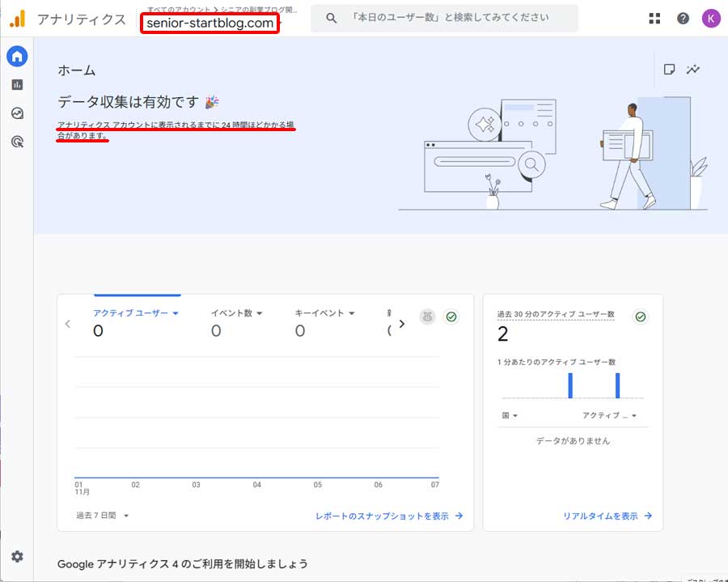Open the senior-startblog.com property switcher
Screen dimensions: 728x582
[210, 22]
